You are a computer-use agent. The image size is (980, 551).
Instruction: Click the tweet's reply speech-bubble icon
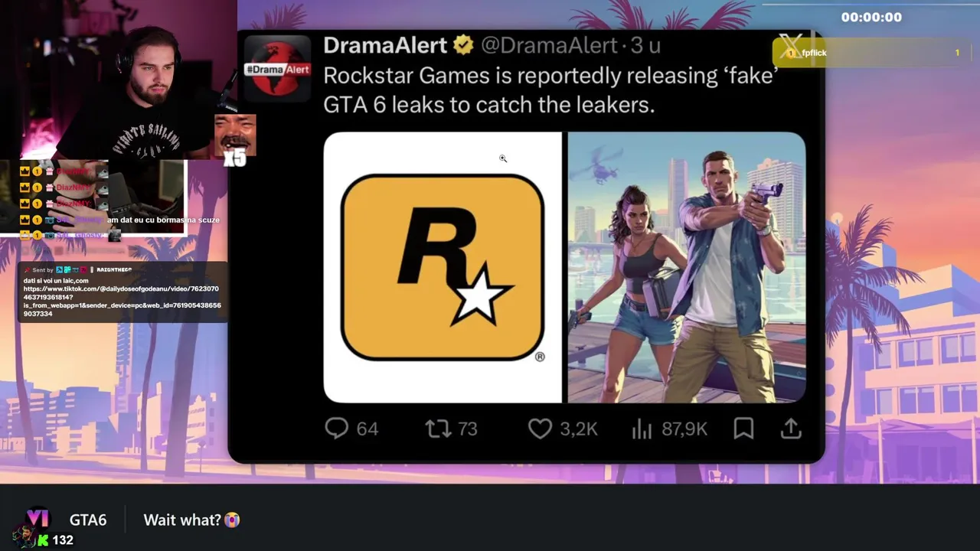click(336, 429)
